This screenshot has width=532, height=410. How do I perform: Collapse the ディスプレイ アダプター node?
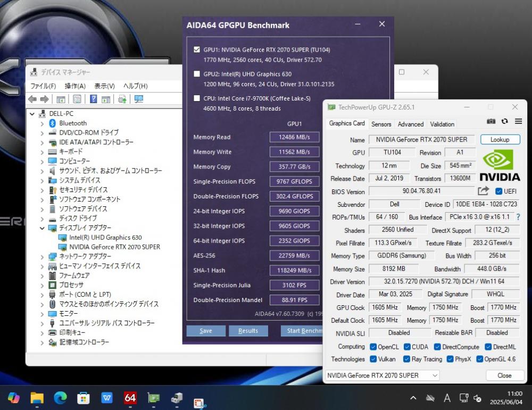[x=42, y=228]
